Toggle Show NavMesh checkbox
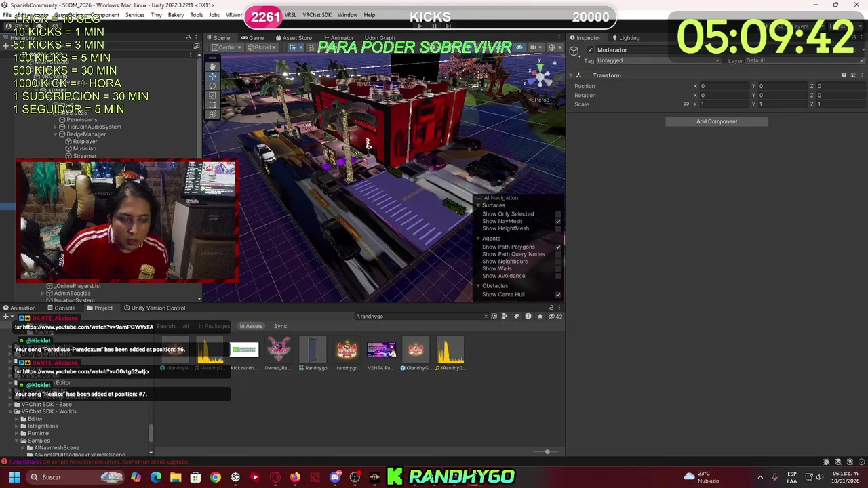The width and height of the screenshot is (868, 488). (x=558, y=222)
